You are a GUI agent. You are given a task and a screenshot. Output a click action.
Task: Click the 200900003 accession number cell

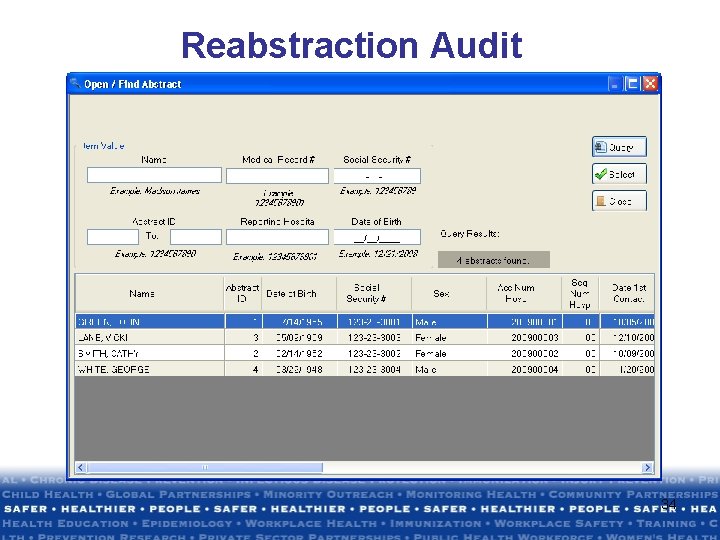(524, 338)
